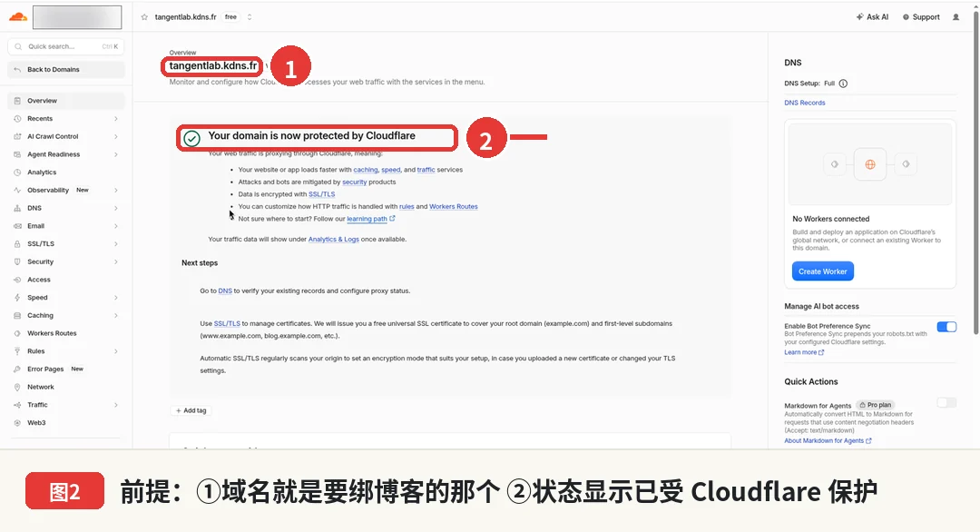Click the Network location icon
Screen dimensions: 980x532
17,387
